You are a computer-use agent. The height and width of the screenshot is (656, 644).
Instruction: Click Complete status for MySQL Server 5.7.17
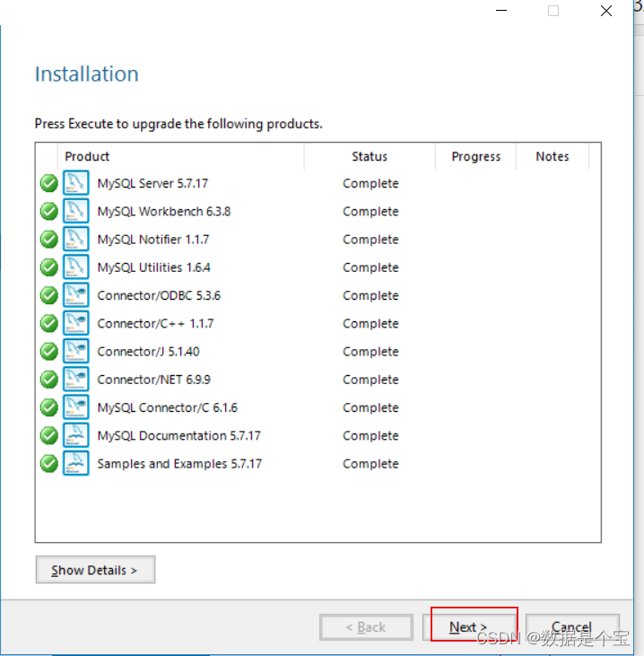click(x=370, y=183)
